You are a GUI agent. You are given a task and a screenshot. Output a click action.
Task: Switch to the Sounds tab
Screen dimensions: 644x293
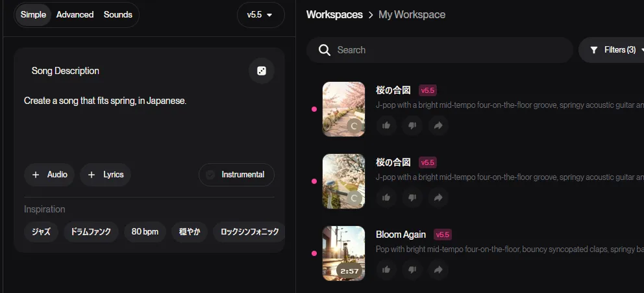(118, 15)
